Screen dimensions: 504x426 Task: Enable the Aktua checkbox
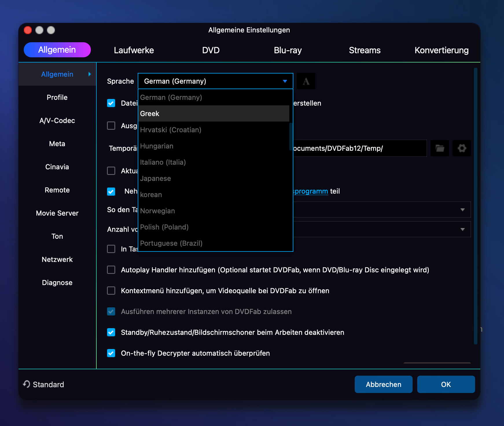click(x=111, y=171)
